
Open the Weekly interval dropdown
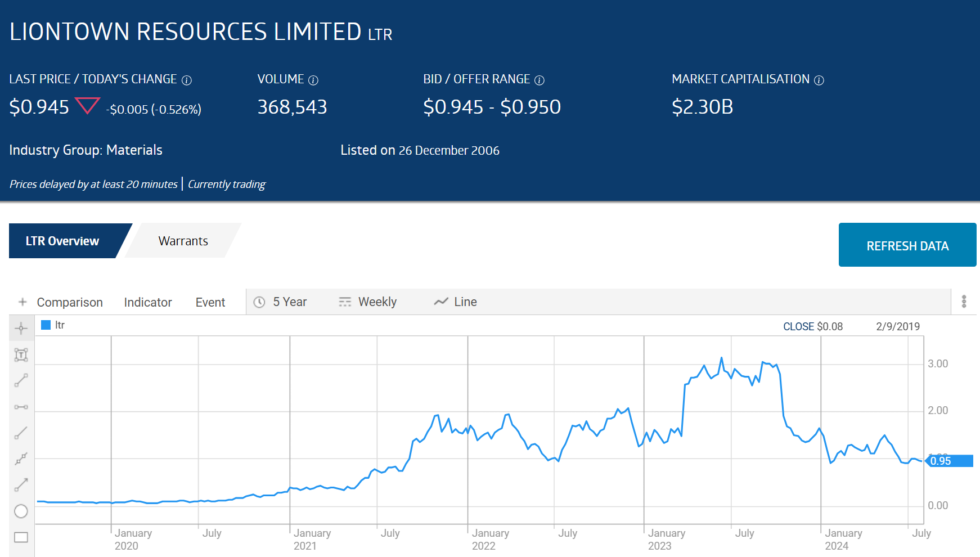(368, 302)
